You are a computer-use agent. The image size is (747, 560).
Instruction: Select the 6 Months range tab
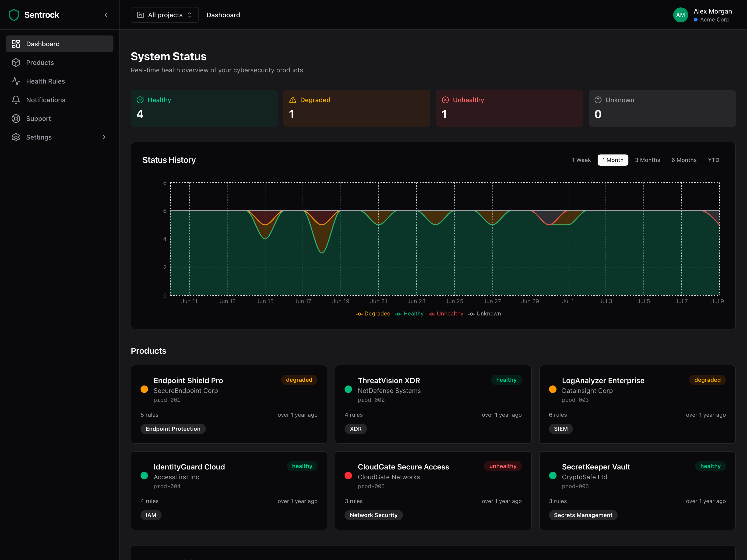pyautogui.click(x=684, y=160)
